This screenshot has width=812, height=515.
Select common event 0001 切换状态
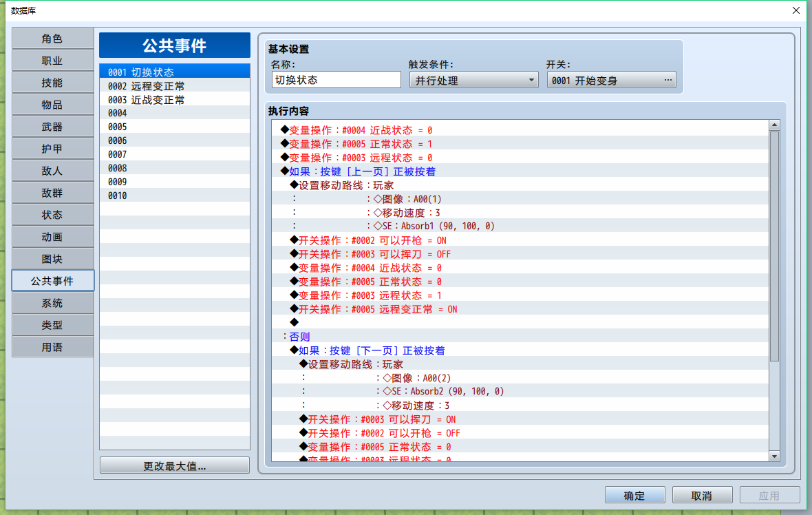pyautogui.click(x=175, y=72)
